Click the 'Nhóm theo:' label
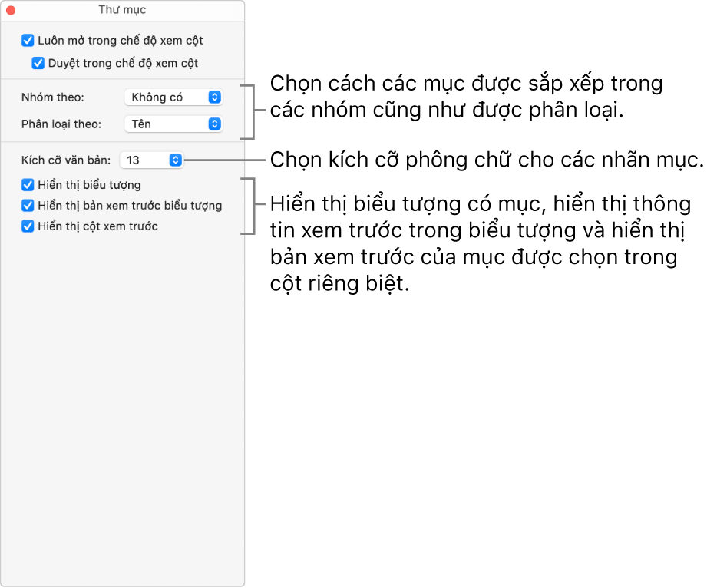The height and width of the screenshot is (588, 717). pyautogui.click(x=53, y=97)
